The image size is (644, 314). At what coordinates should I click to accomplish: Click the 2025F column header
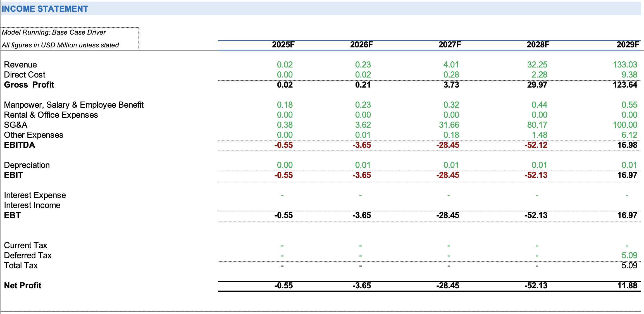(283, 45)
